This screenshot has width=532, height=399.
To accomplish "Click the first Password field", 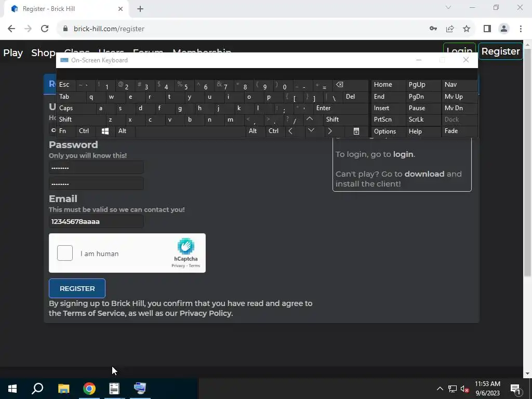I will pos(96,168).
